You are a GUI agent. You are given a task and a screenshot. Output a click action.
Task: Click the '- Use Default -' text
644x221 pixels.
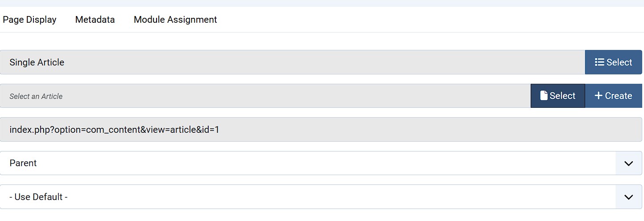38,197
